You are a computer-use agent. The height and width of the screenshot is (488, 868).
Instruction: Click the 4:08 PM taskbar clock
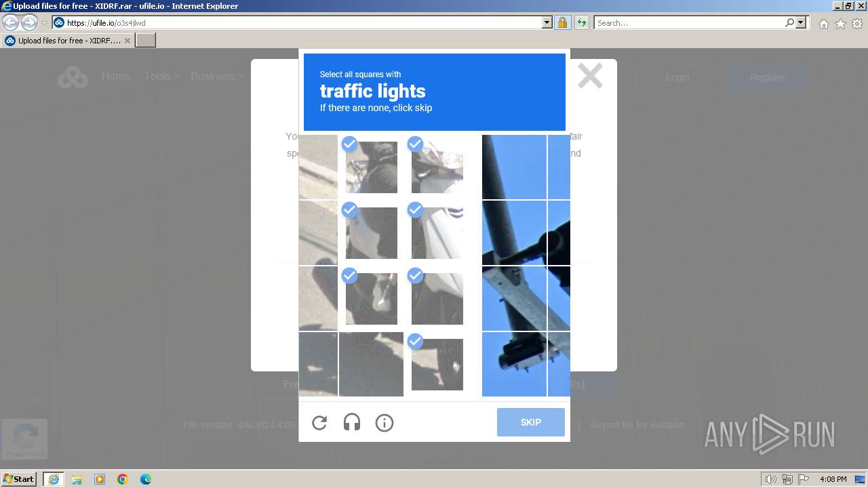pos(833,479)
